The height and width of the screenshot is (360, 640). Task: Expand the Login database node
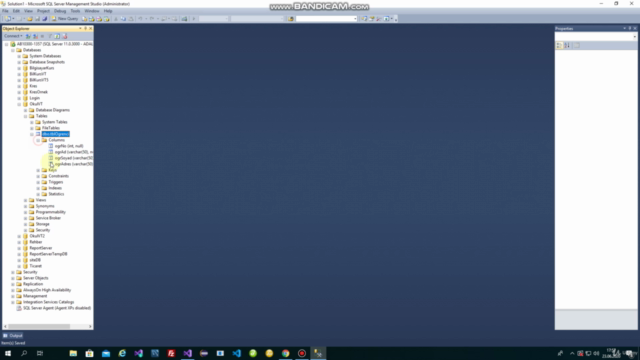(x=19, y=98)
